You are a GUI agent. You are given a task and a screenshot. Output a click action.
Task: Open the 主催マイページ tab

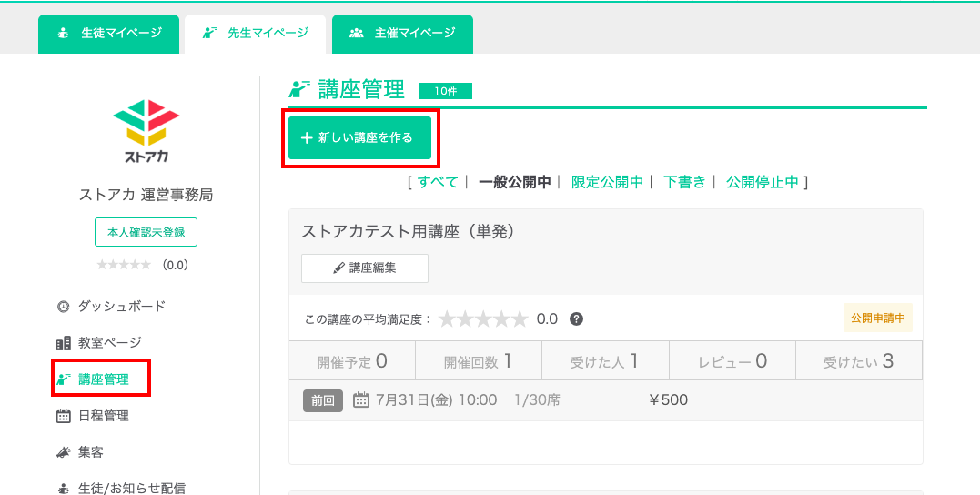(x=402, y=34)
